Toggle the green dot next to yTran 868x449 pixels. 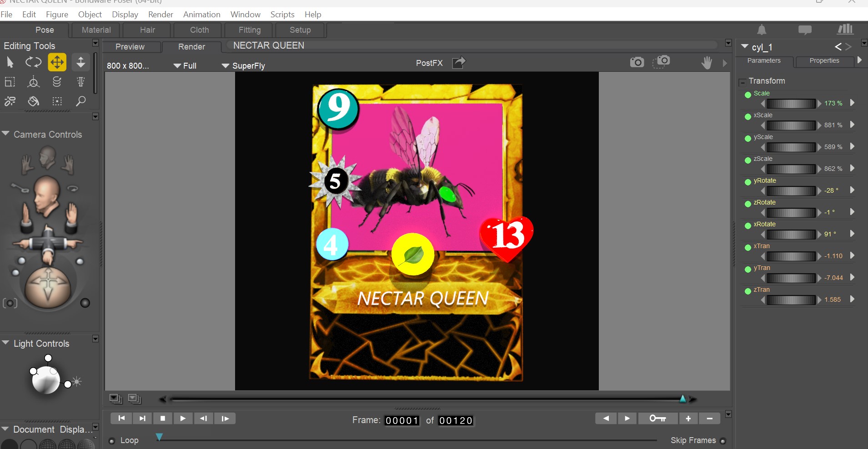[748, 269]
